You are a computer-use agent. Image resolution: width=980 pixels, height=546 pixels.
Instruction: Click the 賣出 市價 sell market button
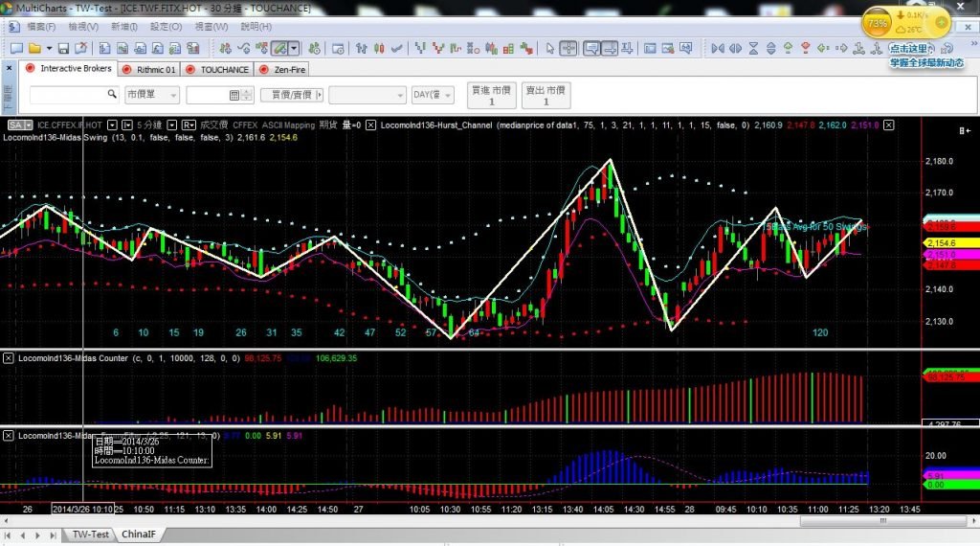(x=545, y=95)
